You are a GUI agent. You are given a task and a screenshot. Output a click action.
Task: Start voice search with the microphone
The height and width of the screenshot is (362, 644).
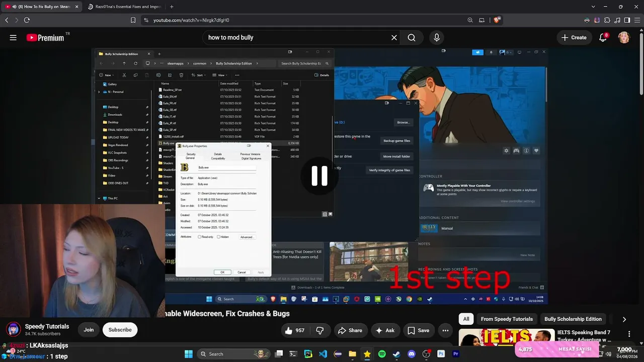(x=437, y=38)
